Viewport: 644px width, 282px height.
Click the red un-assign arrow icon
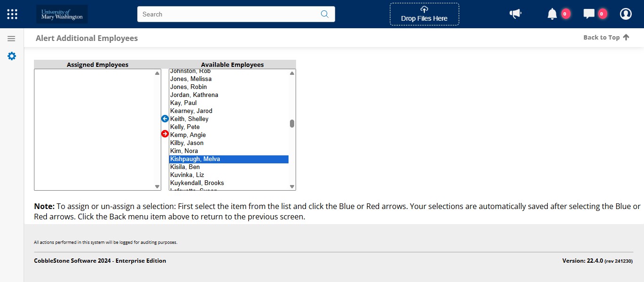165,134
